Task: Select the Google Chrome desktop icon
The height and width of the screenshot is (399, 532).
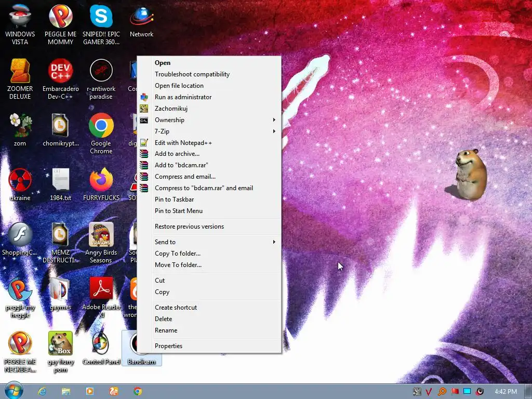Action: [x=101, y=134]
